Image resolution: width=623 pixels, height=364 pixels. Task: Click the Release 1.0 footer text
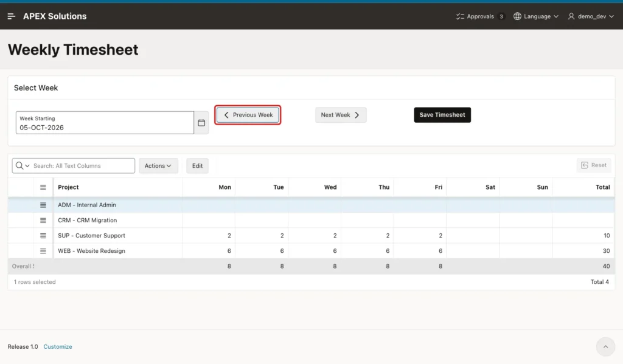[x=23, y=346]
